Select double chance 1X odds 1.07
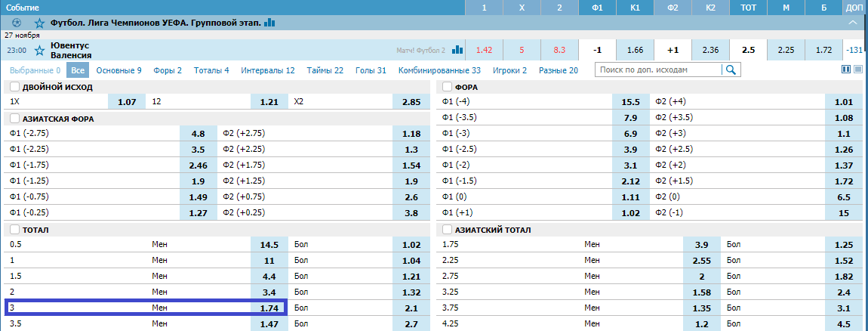The width and height of the screenshot is (868, 331). 127,102
